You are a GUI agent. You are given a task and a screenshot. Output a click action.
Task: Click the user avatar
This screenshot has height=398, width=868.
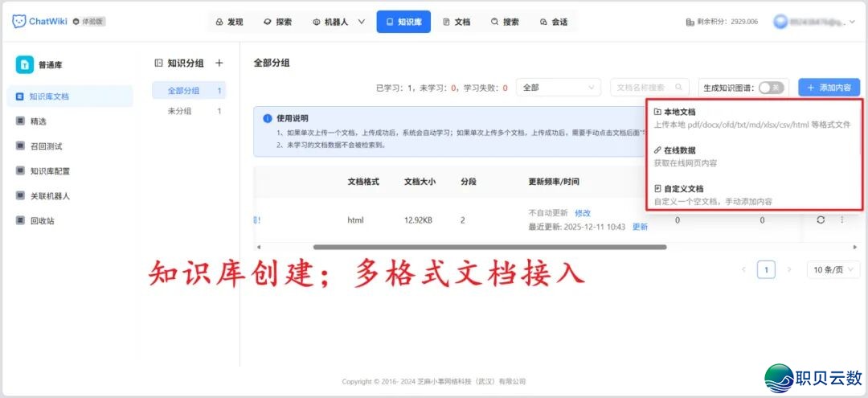[780, 22]
